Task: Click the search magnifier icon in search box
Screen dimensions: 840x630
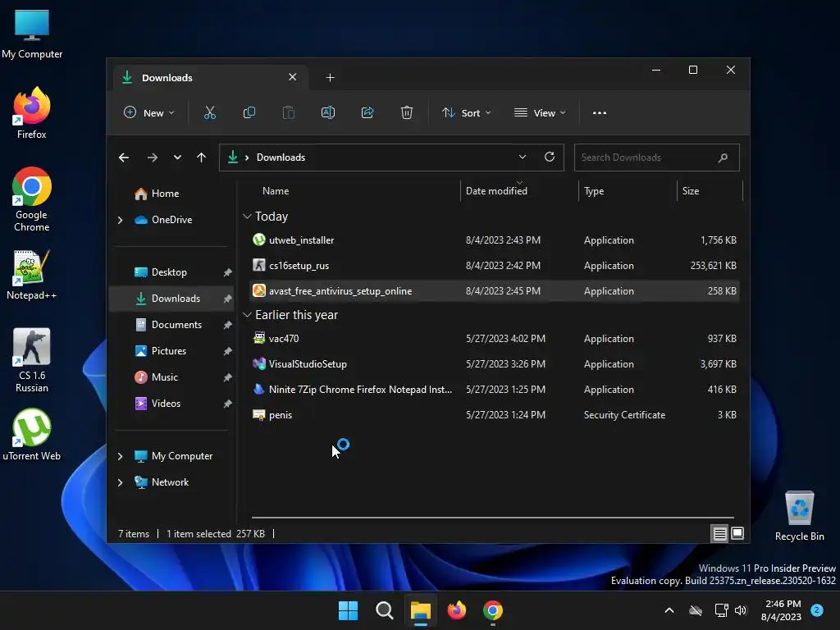Action: pos(723,157)
